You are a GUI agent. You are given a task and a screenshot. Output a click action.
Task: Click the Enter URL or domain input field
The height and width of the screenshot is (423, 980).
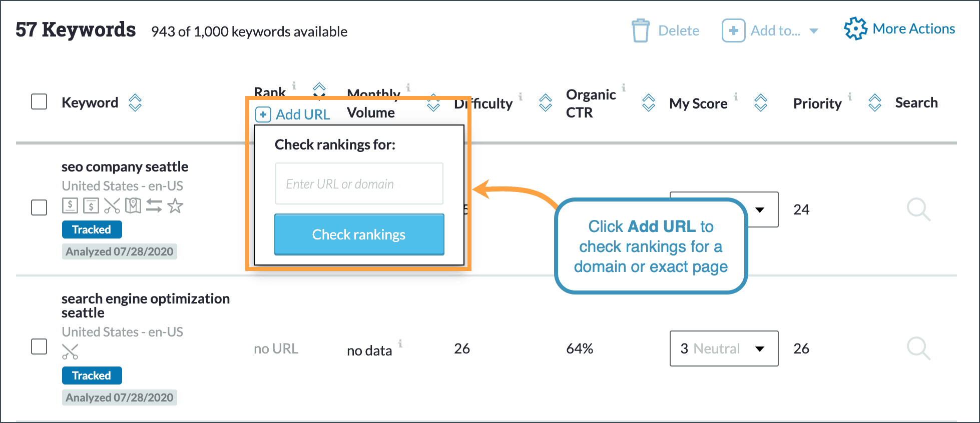click(359, 183)
